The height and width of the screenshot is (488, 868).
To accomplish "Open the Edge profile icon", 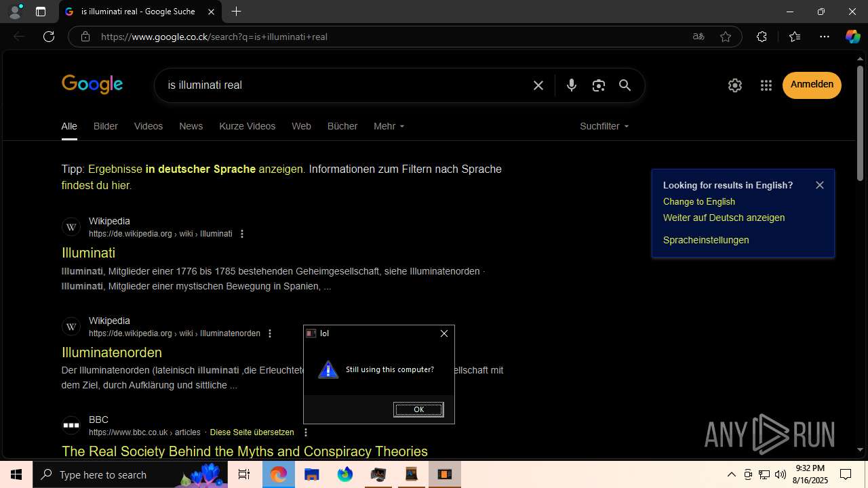I will (14, 12).
